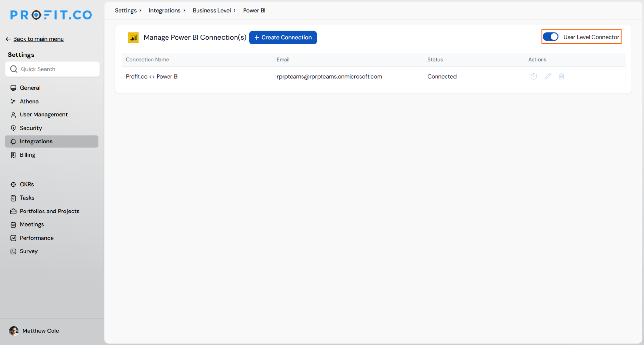The height and width of the screenshot is (345, 644).
Task: Click the Manage Power BI Connection(s) heading
Action: pyautogui.click(x=195, y=37)
